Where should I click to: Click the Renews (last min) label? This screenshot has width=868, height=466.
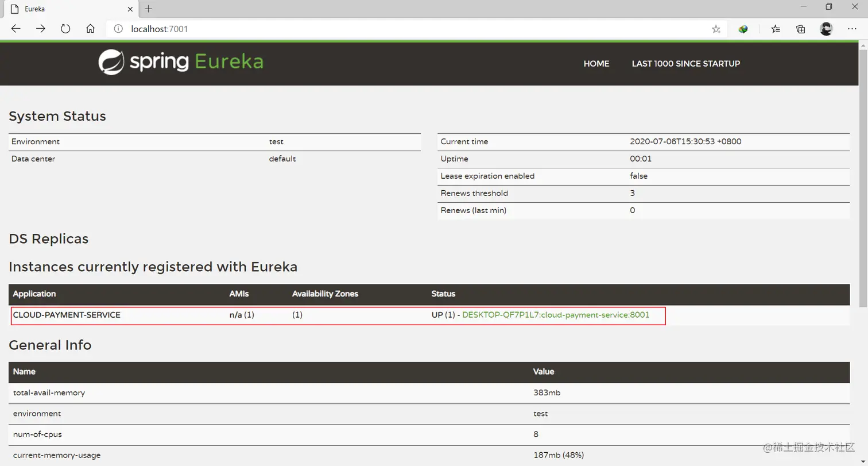[x=473, y=210]
